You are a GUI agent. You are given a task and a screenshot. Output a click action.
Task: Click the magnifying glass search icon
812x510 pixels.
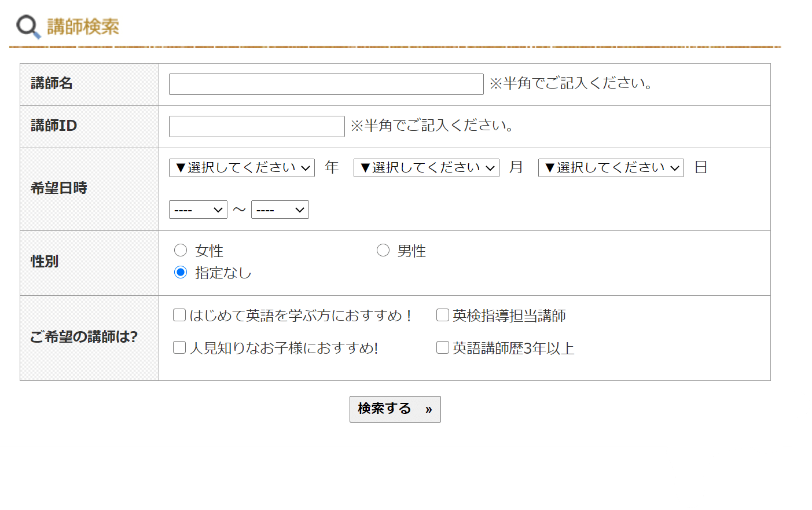pyautogui.click(x=28, y=27)
